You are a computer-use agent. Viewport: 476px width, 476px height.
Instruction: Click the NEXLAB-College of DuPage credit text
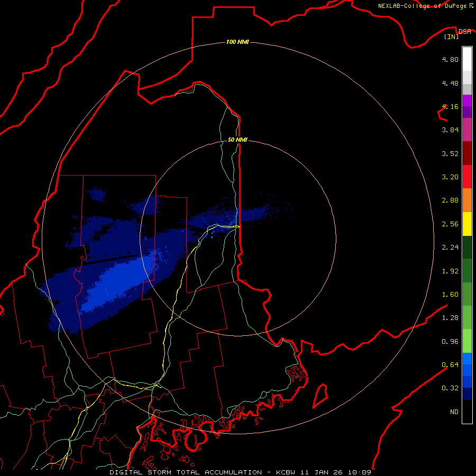[x=423, y=6]
